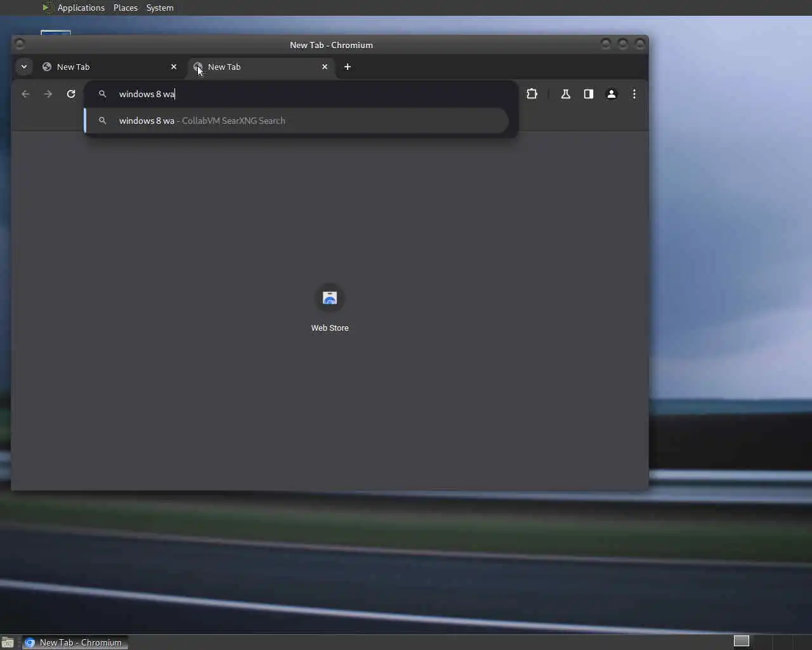Image resolution: width=812 pixels, height=650 pixels.
Task: Open the three-dot Chromium menu
Action: [x=634, y=94]
